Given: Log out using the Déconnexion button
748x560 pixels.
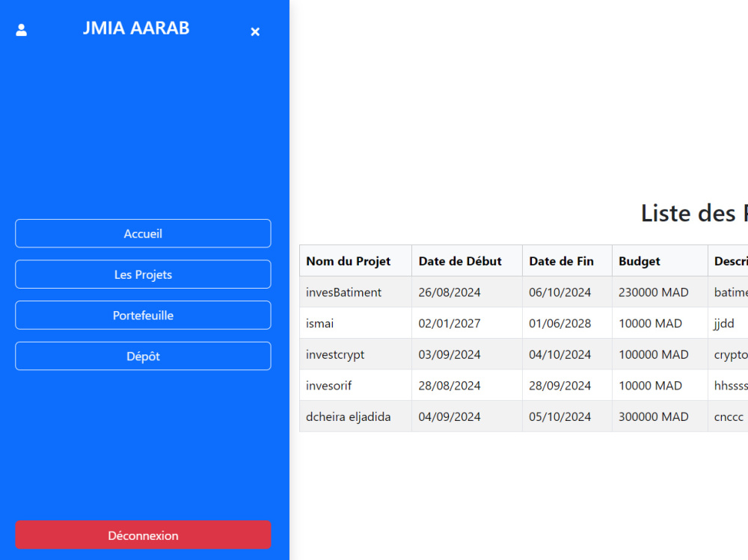Looking at the screenshot, I should coord(143,535).
